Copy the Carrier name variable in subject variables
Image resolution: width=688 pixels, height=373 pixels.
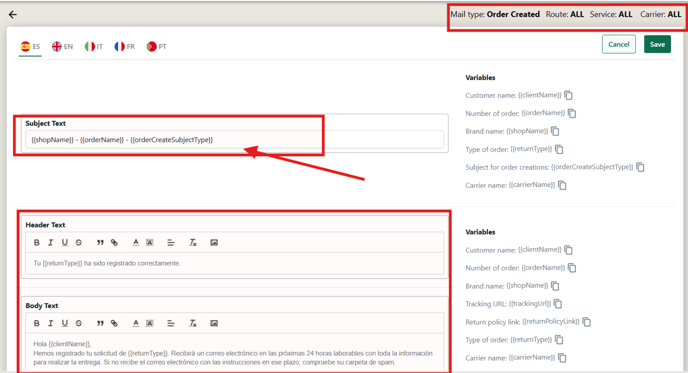click(562, 185)
